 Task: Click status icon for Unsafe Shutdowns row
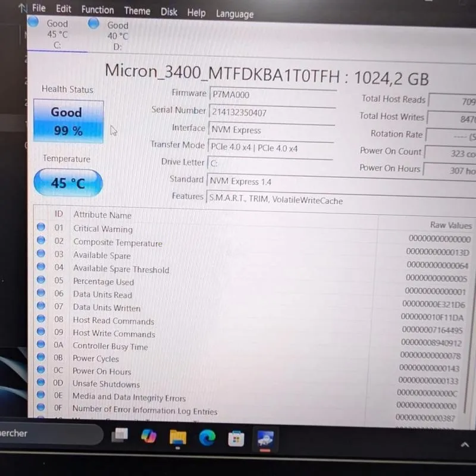[41, 382]
